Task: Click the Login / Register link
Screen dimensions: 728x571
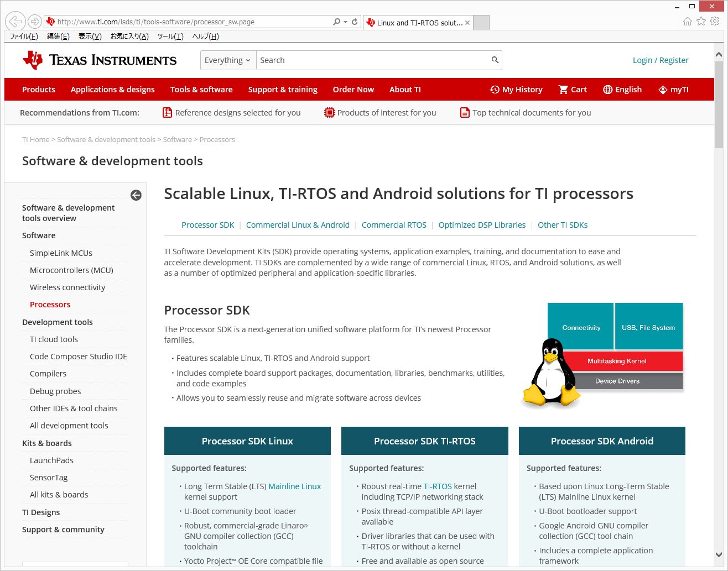Action: point(661,60)
